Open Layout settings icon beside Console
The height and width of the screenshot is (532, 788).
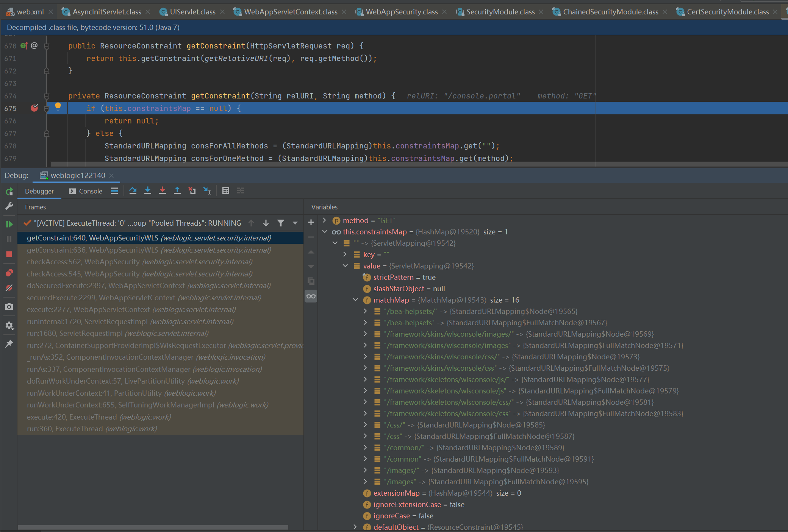(114, 191)
